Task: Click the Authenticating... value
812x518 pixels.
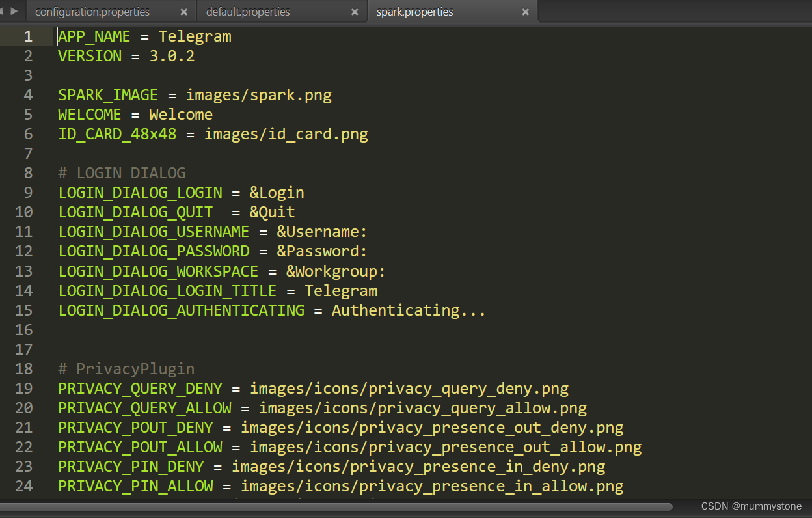Action: pyautogui.click(x=409, y=310)
